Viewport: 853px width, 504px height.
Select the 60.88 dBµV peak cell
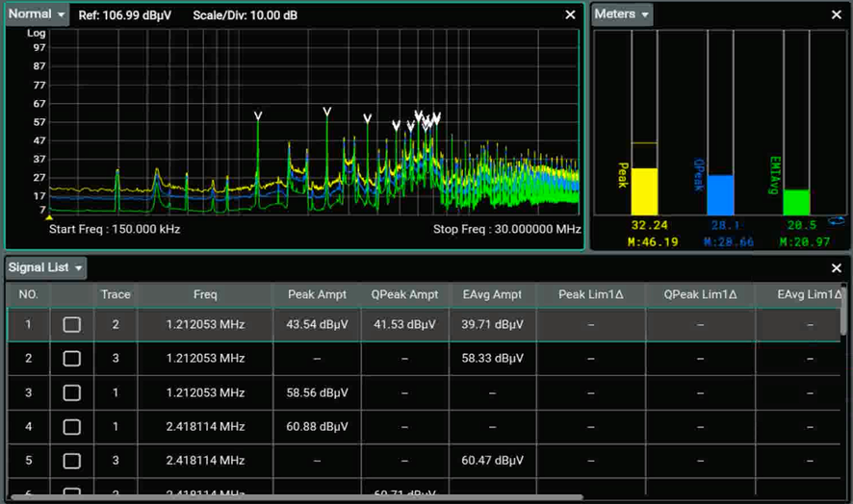317,427
